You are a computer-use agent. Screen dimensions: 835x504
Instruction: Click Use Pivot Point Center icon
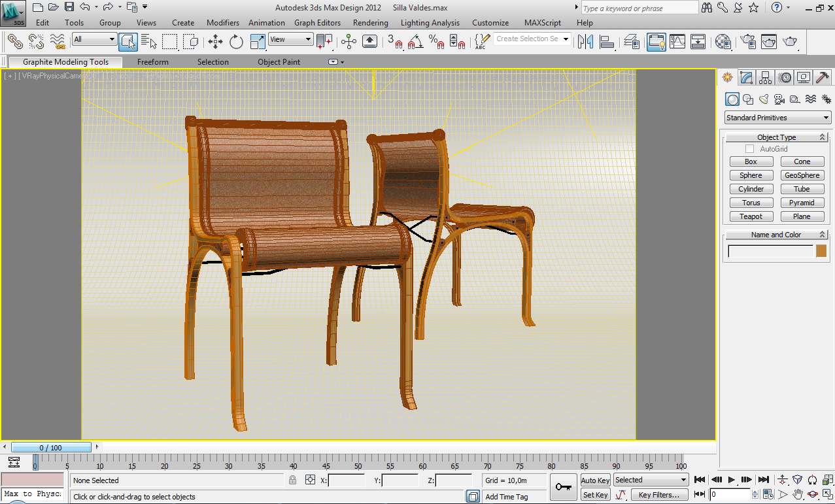324,42
